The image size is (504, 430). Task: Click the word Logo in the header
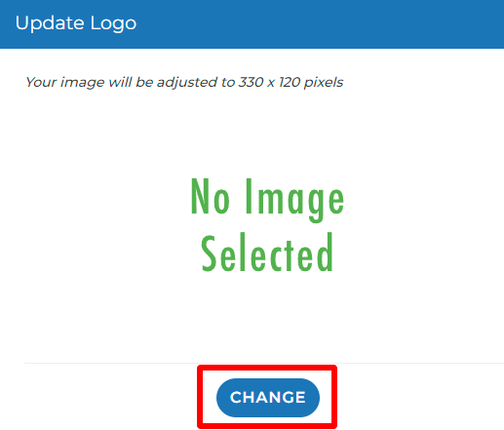point(113,24)
